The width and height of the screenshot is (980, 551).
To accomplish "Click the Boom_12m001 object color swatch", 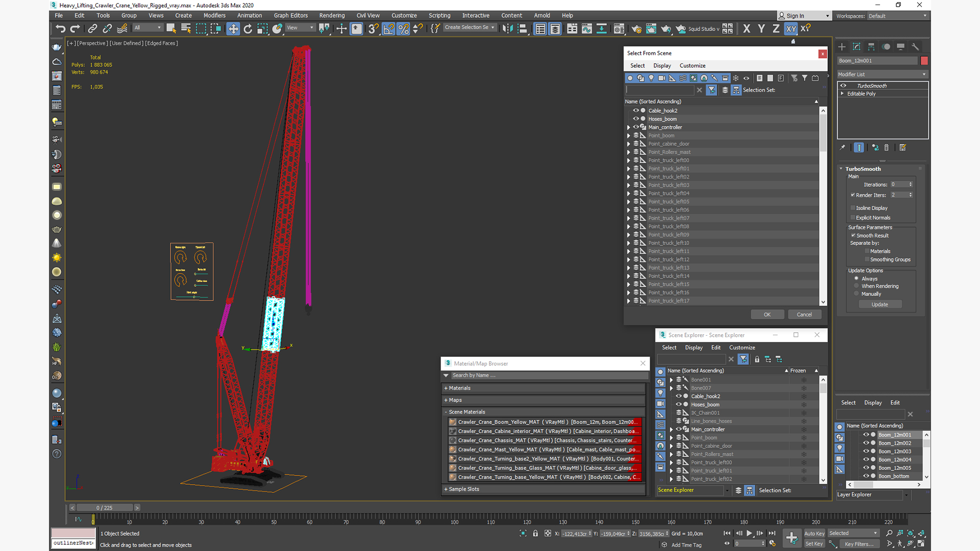I will (924, 61).
